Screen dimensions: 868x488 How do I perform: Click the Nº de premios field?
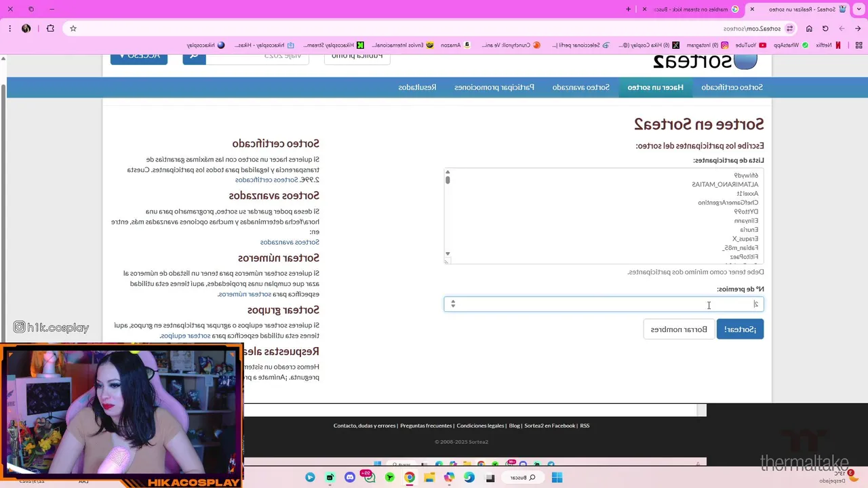pos(604,304)
